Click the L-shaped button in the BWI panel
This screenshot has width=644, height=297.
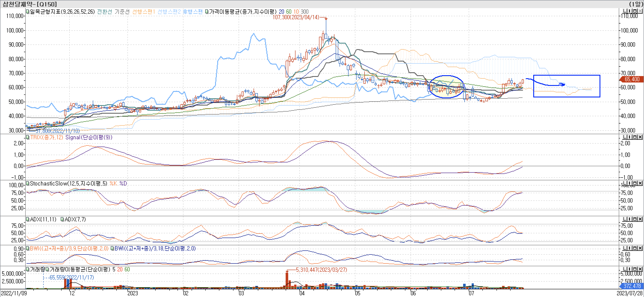(x=625, y=248)
